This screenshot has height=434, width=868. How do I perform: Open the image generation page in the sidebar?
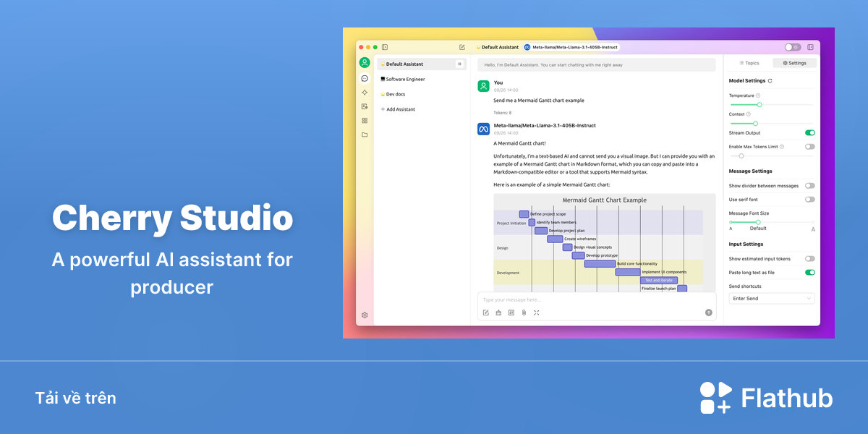click(x=365, y=106)
